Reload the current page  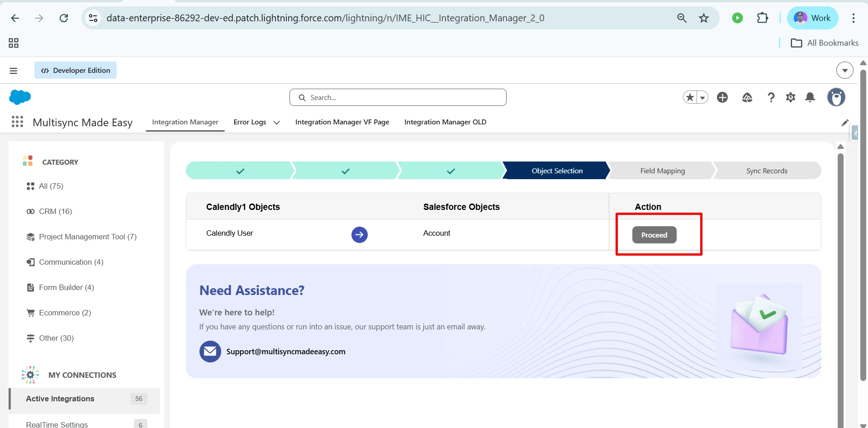coord(64,18)
